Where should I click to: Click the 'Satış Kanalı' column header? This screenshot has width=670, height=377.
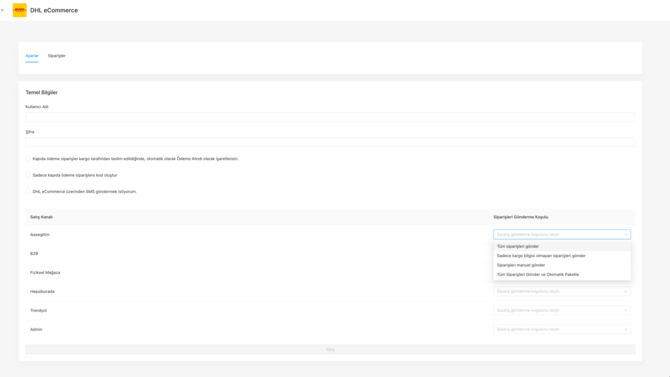click(41, 217)
